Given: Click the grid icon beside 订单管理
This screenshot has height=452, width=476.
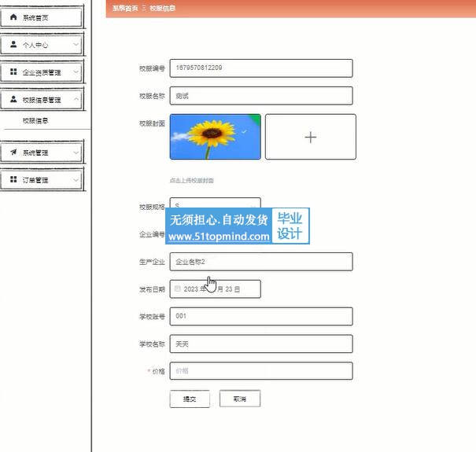Looking at the screenshot, I should 13,179.
